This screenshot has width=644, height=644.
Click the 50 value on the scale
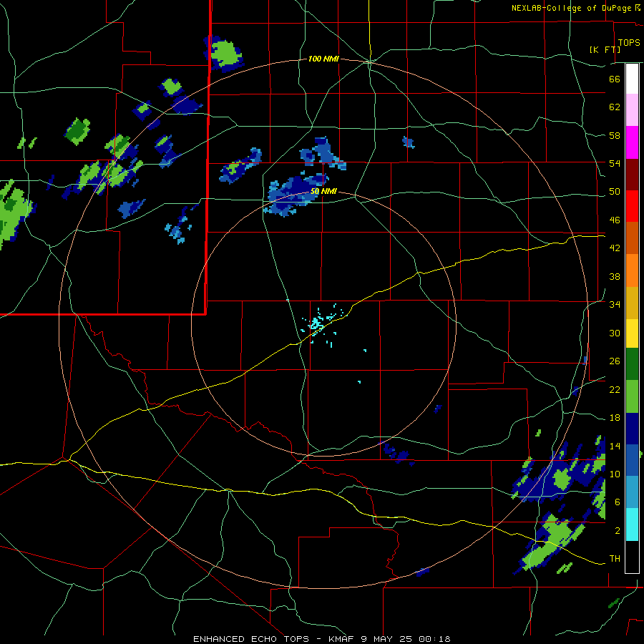point(615,192)
